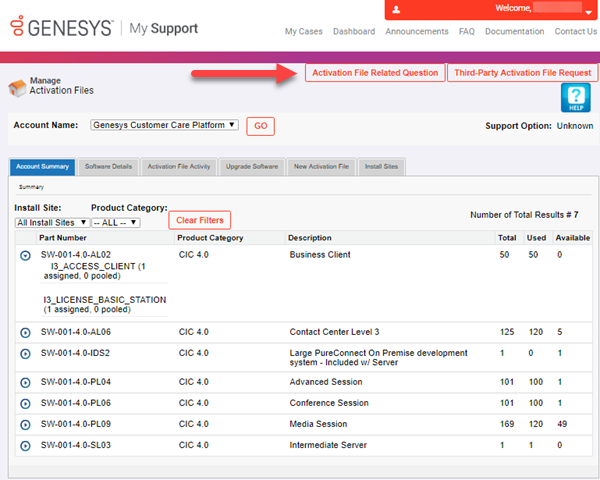The image size is (600, 480).
Task: Click total value 125 in Contact Center row
Action: coord(507,332)
